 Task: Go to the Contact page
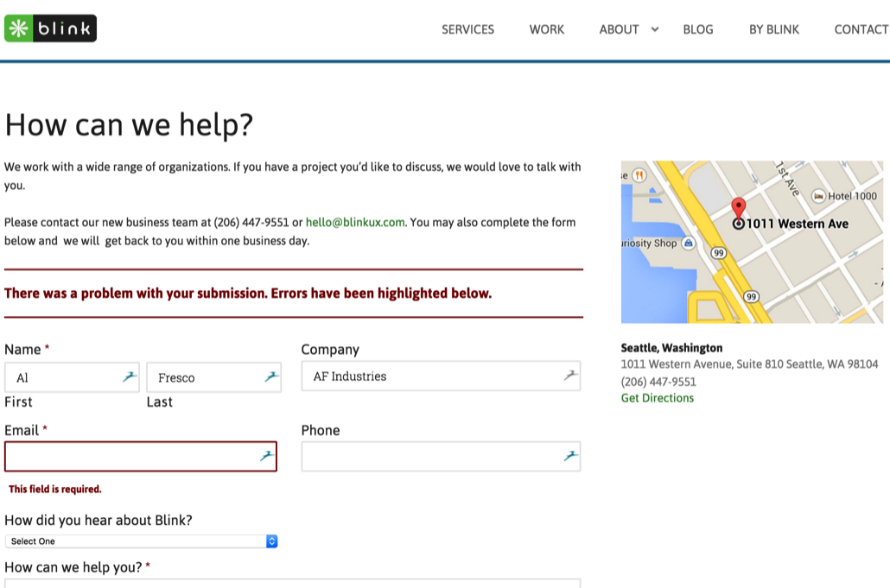861,29
